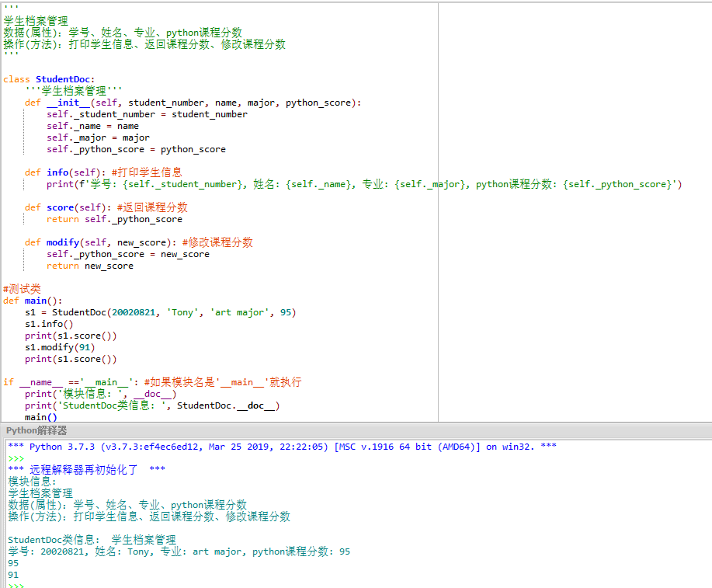Click 'StudentDoc类信息: 学生档案管理' output line
This screenshot has width=712, height=588.
coord(92,540)
